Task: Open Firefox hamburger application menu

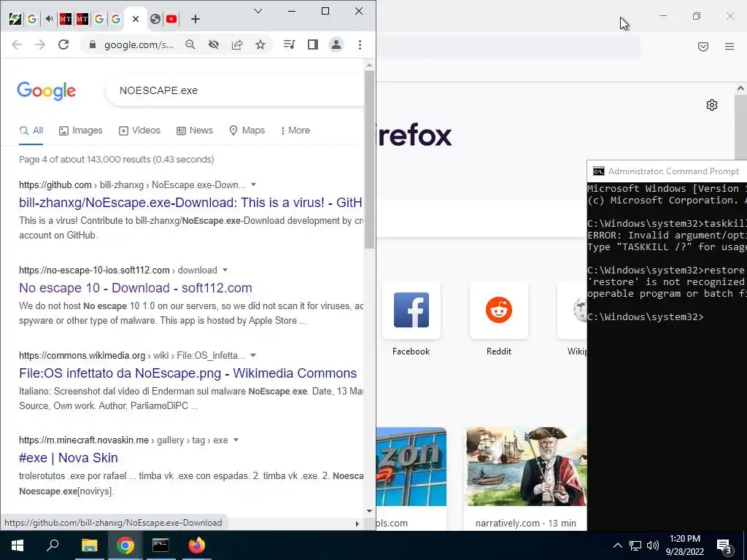Action: point(729,46)
